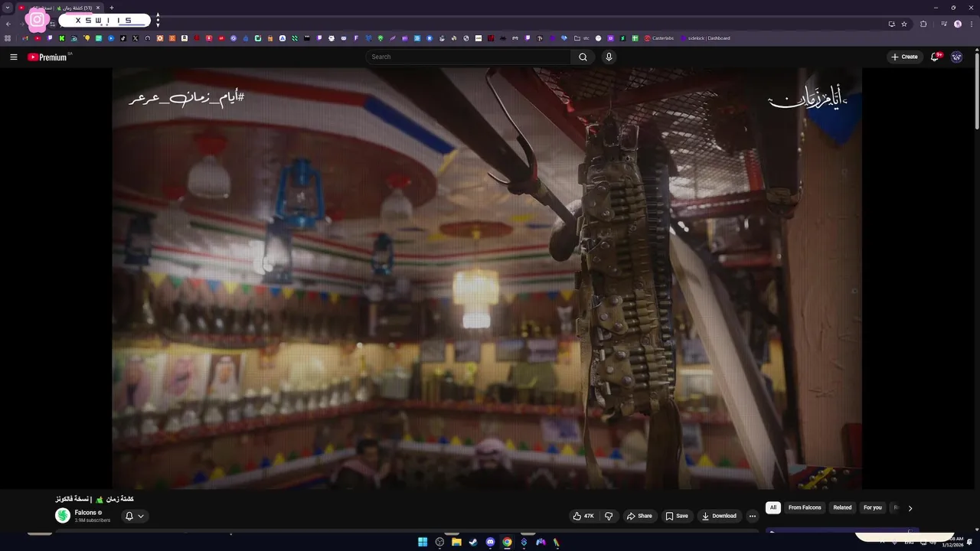Open the TikTok bookmark icon
This screenshot has width=980, height=551.
pyautogui.click(x=122, y=38)
